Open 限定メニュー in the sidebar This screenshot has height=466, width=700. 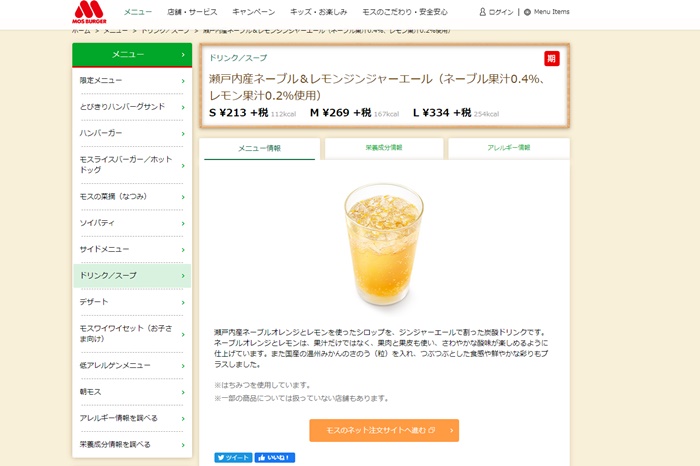coord(132,81)
